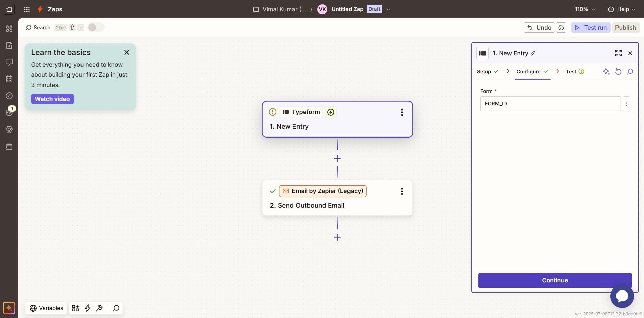Click the Watch video button
This screenshot has width=644, height=318.
[x=52, y=99]
